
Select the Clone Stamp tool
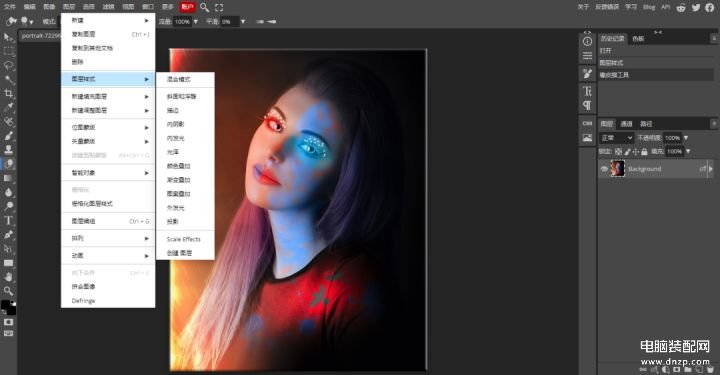tap(8, 150)
